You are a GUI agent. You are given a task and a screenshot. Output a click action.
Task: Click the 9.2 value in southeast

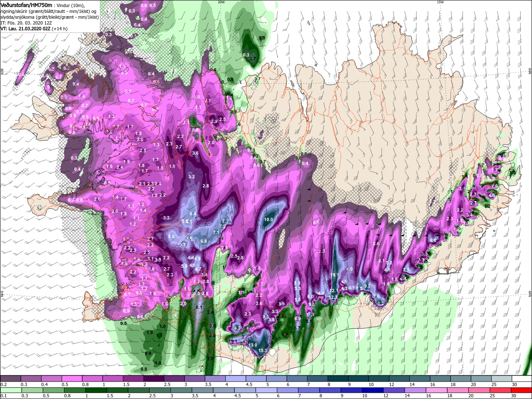pos(367,286)
